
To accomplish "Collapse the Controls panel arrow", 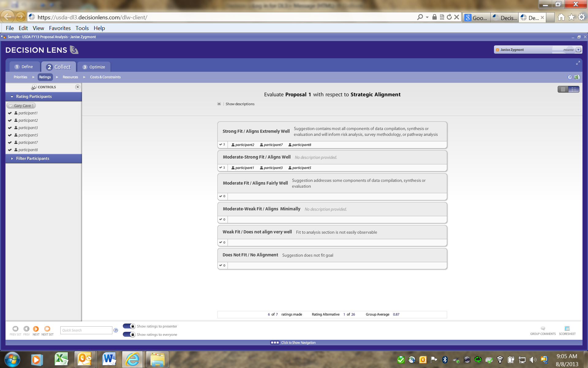I will pos(77,87).
